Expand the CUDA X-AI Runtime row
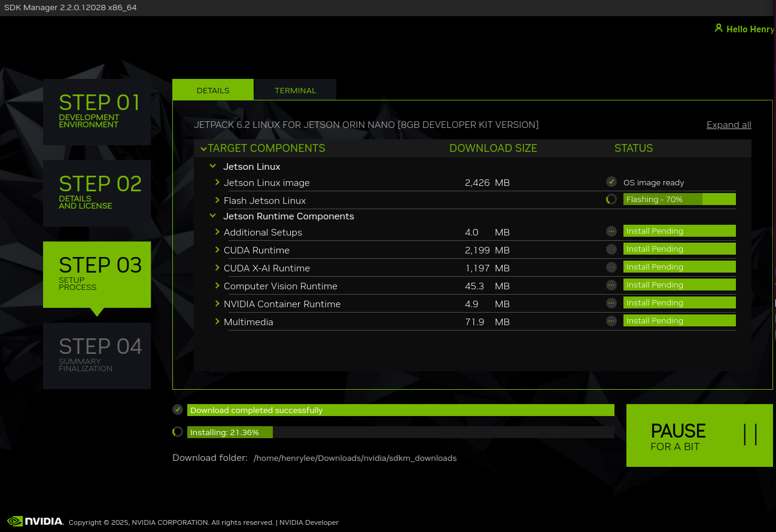Viewport: 776px width, 532px height. pyautogui.click(x=217, y=268)
